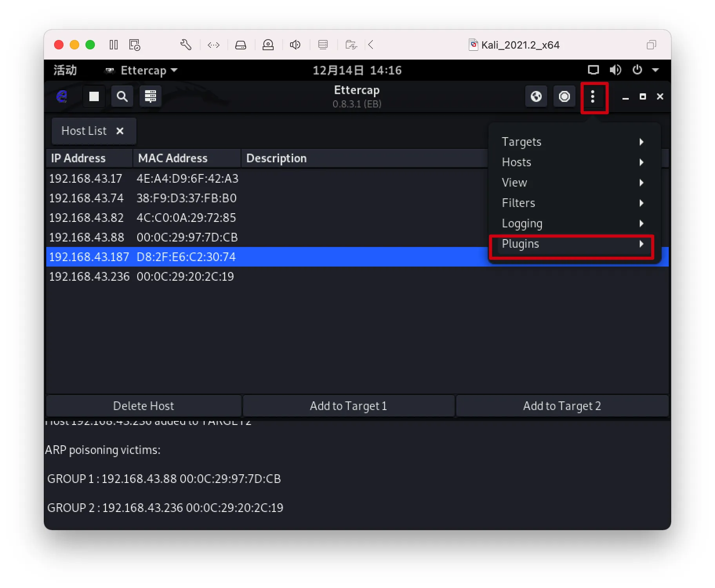Viewport: 715px width, 588px height.
Task: Open the hosts list toolbar icon
Action: pyautogui.click(x=150, y=96)
